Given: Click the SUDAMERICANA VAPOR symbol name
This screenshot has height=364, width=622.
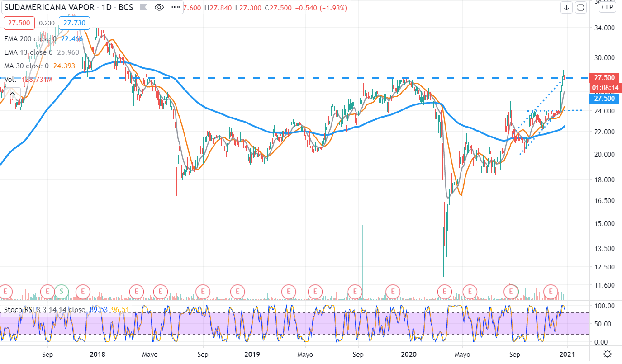Looking at the screenshot, I should coord(49,7).
